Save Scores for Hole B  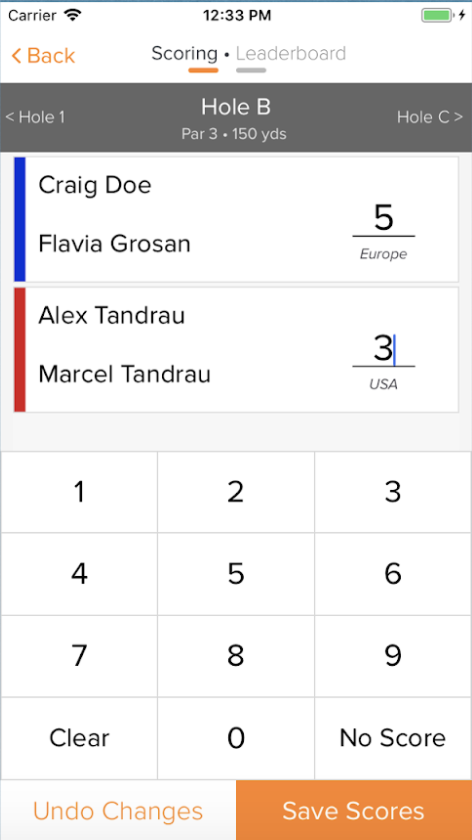click(354, 811)
